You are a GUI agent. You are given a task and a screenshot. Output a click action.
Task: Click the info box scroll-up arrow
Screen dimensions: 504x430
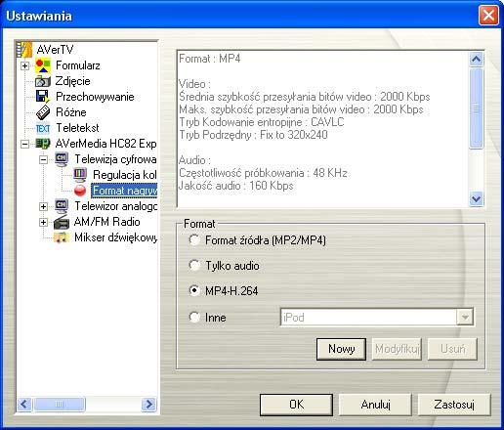point(476,59)
